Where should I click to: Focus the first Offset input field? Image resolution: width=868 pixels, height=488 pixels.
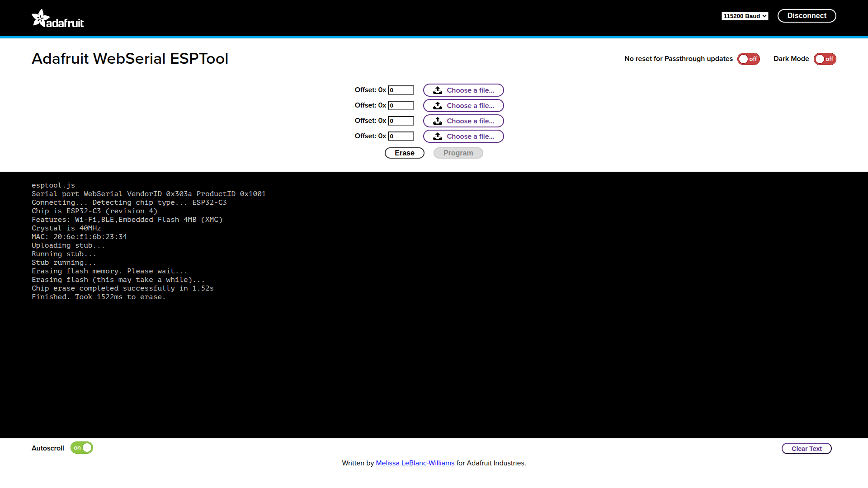click(x=401, y=90)
